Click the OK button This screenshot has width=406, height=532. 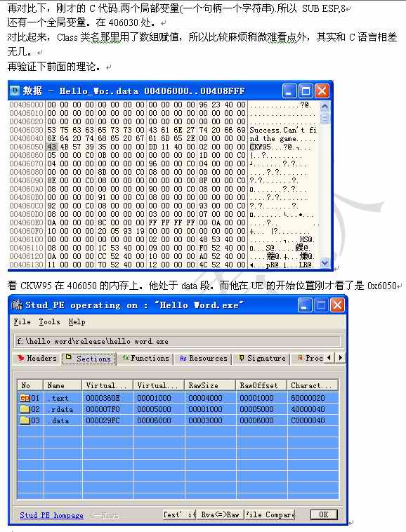pyautogui.click(x=324, y=514)
